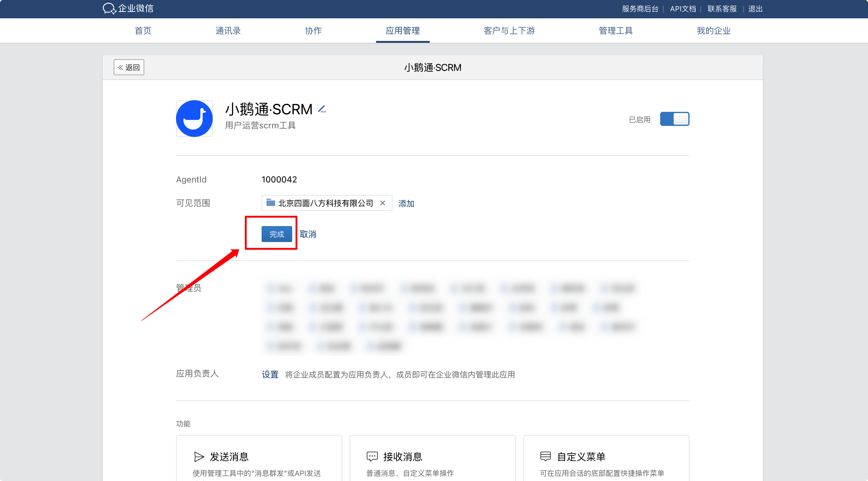Click 添加 to add visible range
Viewport: 868px width, 481px height.
(x=406, y=204)
